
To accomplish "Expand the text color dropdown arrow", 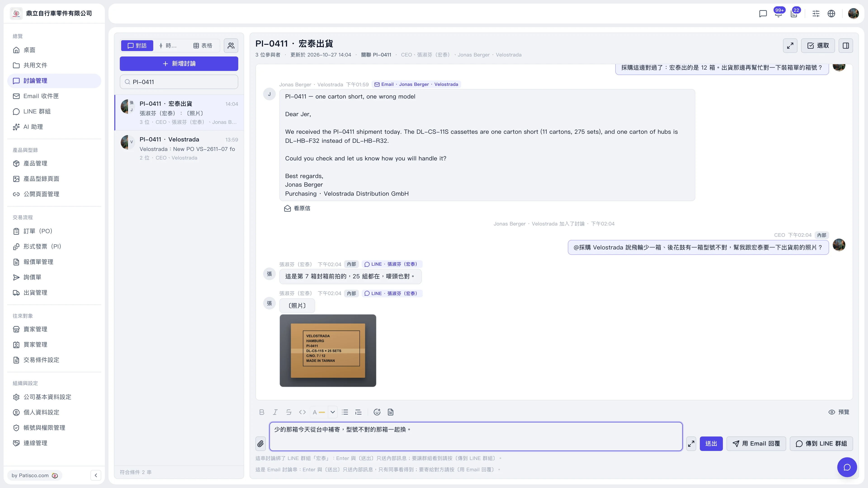I will tap(333, 412).
